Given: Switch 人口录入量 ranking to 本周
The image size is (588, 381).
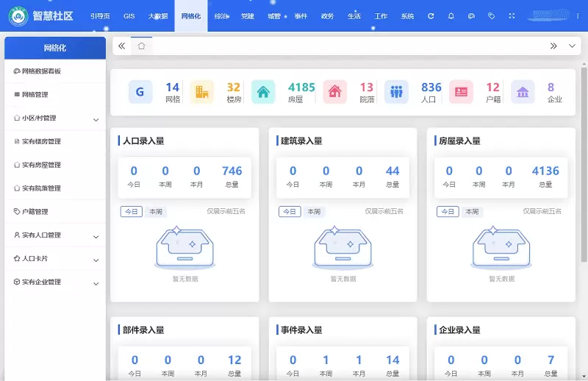Looking at the screenshot, I should (155, 212).
